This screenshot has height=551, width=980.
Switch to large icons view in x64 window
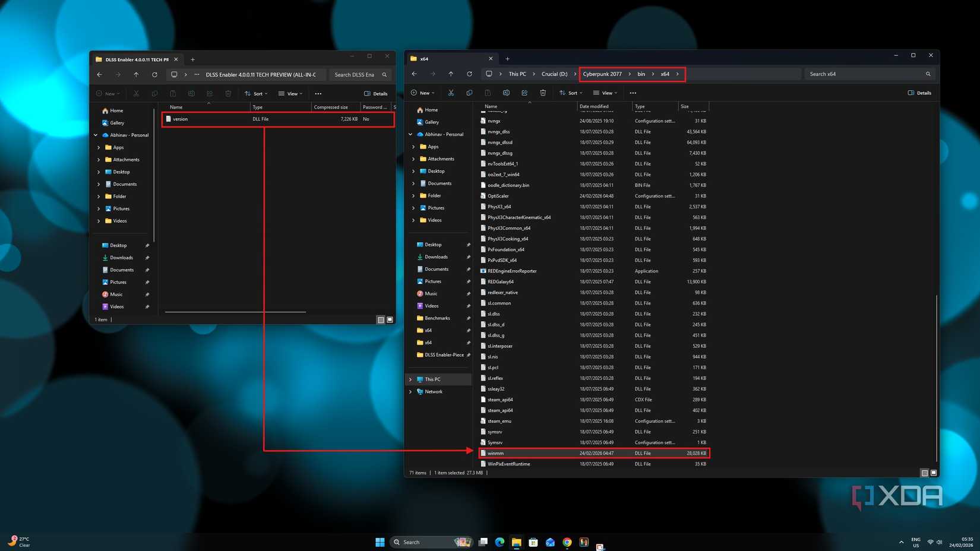[x=934, y=473]
